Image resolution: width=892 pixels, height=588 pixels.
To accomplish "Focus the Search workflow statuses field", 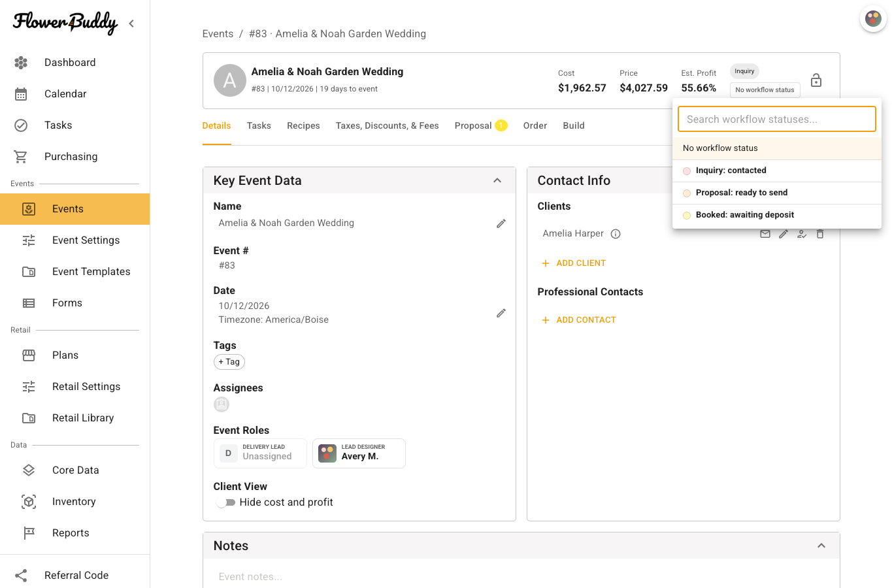I will point(777,120).
